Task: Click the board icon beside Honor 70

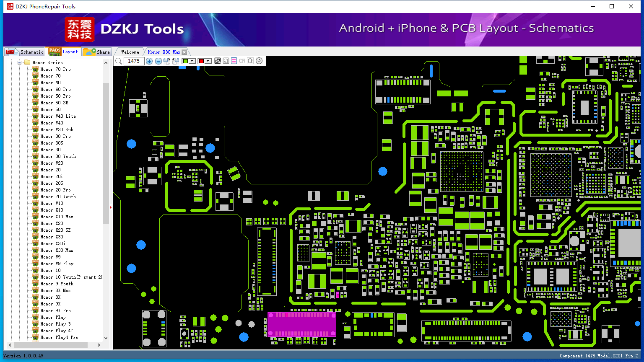Action: coord(35,76)
